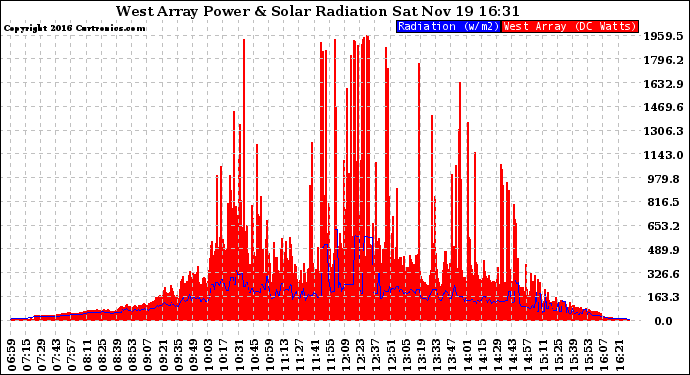Click the x-axis time label 10:45

point(255,355)
